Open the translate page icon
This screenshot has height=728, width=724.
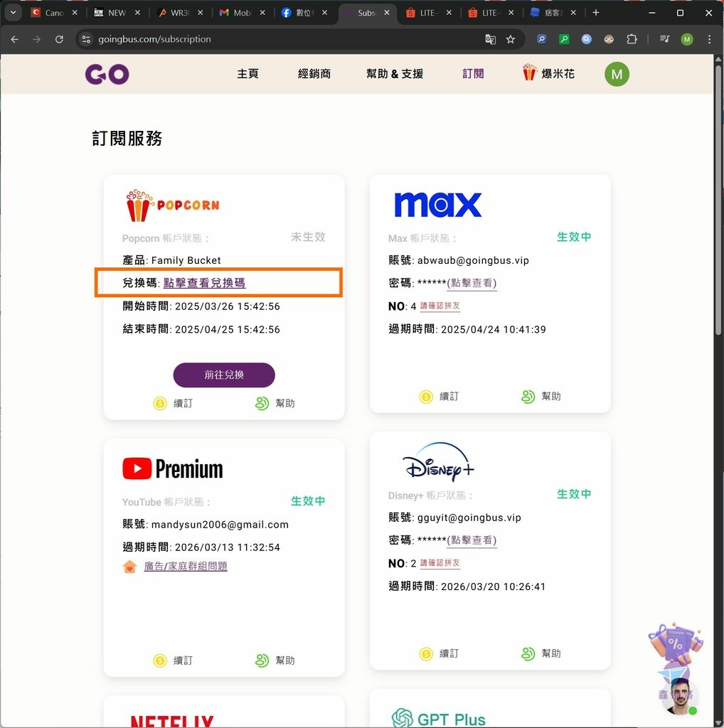pyautogui.click(x=490, y=40)
